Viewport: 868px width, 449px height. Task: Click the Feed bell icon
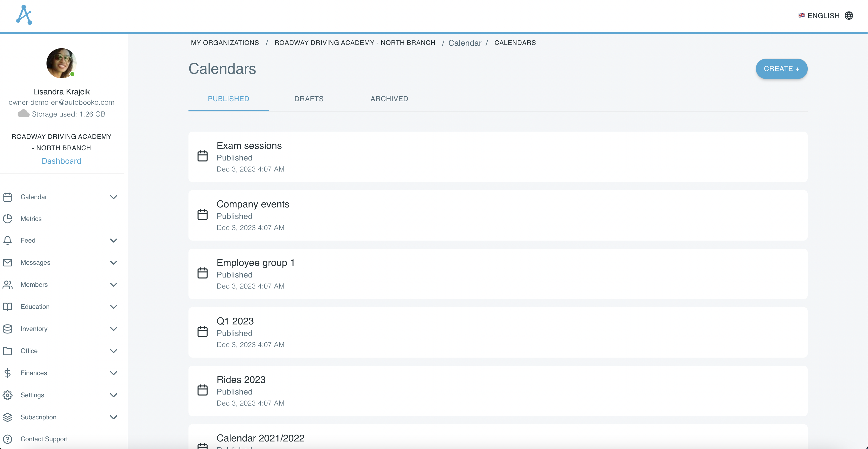(7, 241)
